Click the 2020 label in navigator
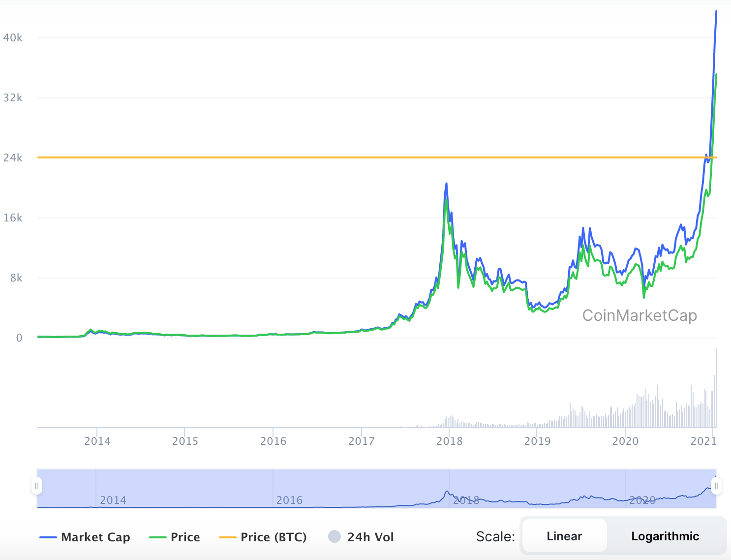Screen dimensions: 731x560 [642, 500]
